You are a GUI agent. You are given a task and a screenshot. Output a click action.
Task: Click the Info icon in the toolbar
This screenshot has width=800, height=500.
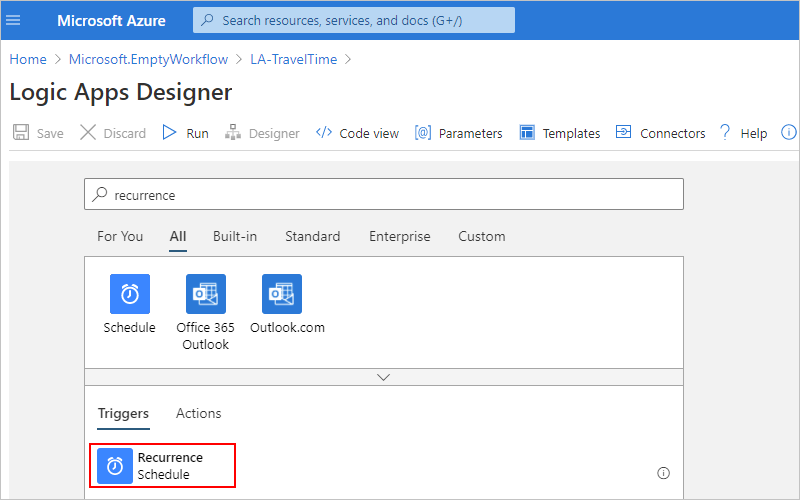click(789, 133)
